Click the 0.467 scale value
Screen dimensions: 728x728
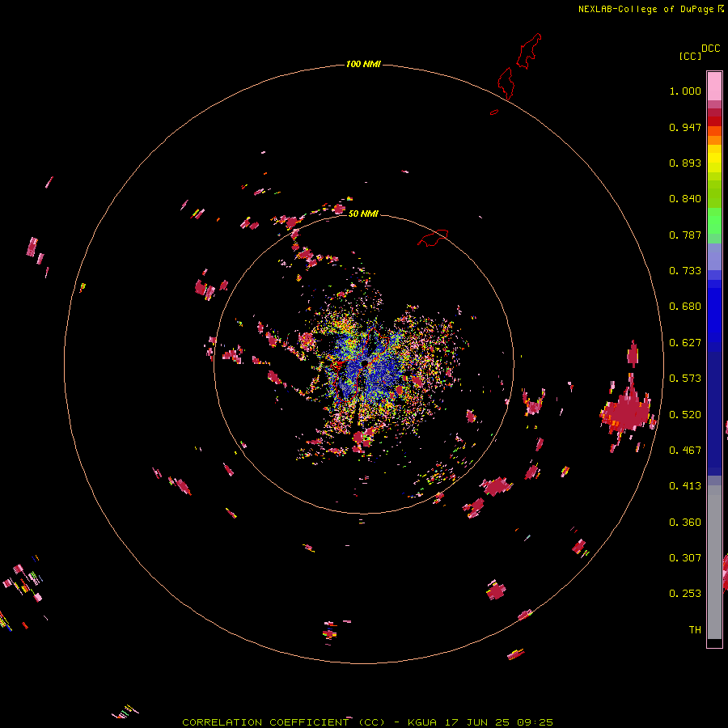tap(685, 451)
